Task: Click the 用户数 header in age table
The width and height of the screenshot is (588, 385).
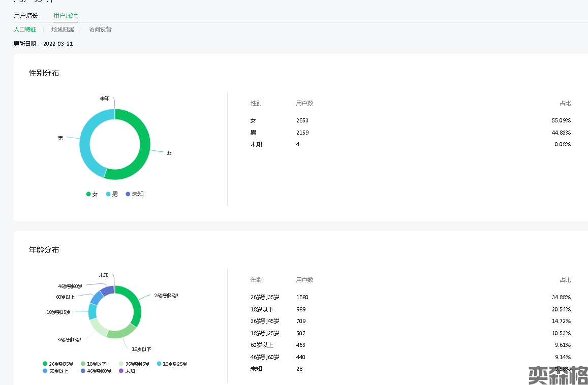Action: [304, 280]
